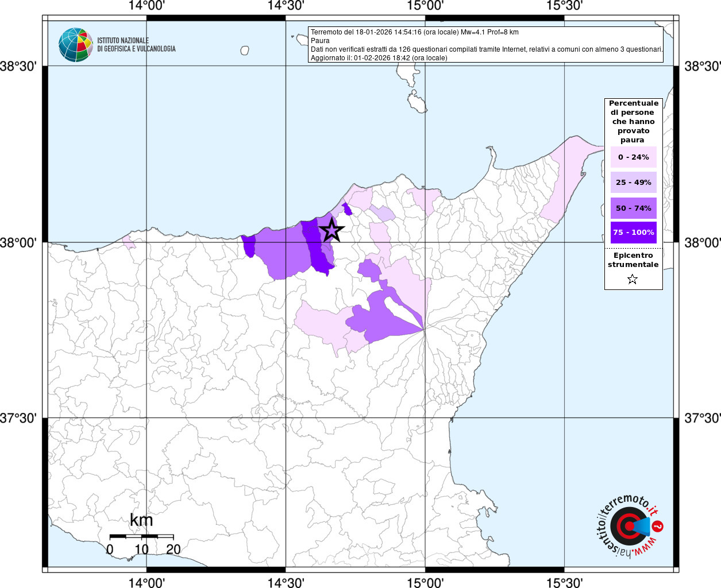Click the kilometer scale bar
This screenshot has width=721, height=588.
point(141,536)
